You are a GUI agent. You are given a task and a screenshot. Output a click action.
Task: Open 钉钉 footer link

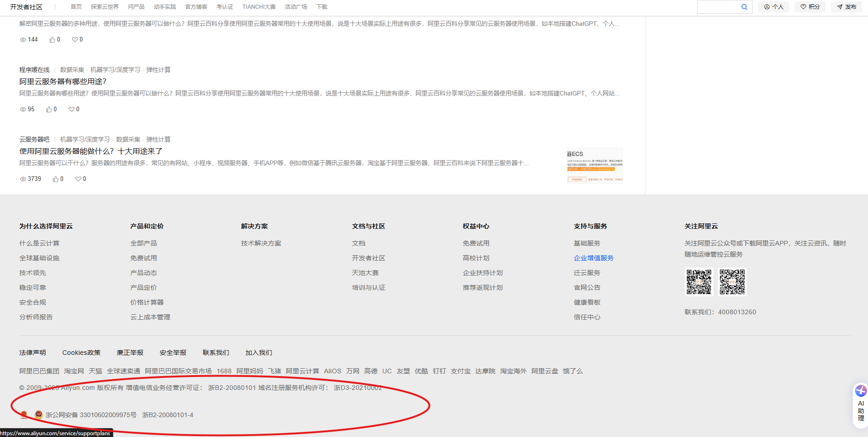[x=439, y=371]
